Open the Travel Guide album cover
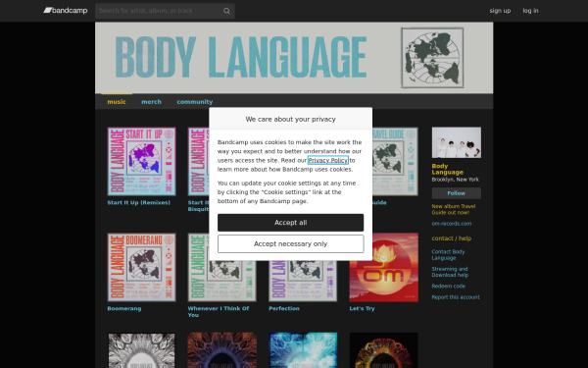Image resolution: width=588 pixels, height=368 pixels. pyautogui.click(x=395, y=162)
